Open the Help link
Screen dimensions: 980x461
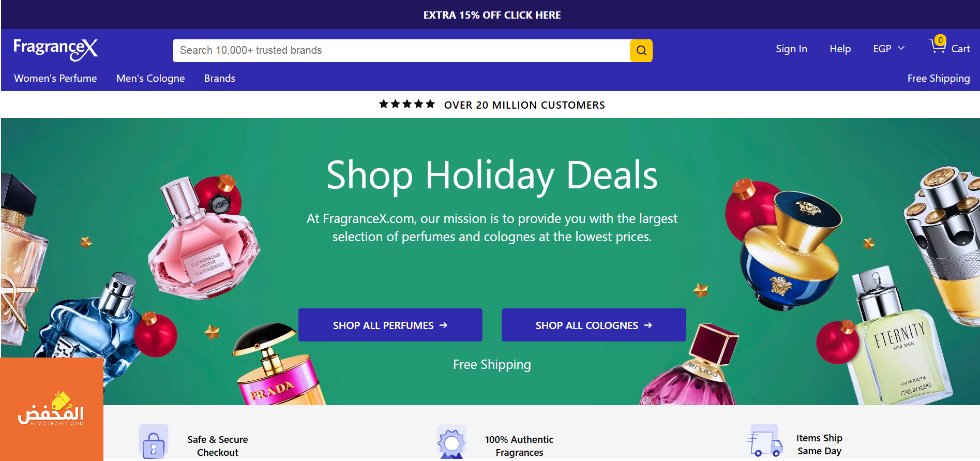840,49
